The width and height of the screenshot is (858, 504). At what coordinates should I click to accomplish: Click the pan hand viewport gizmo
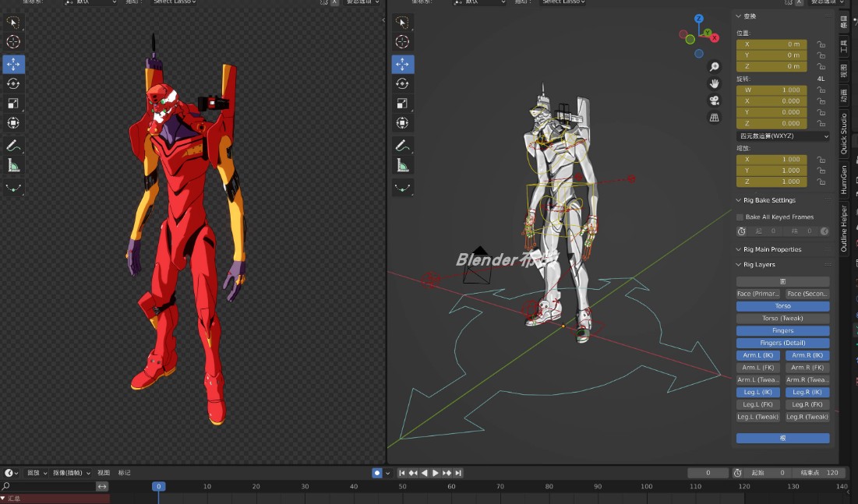click(x=714, y=83)
